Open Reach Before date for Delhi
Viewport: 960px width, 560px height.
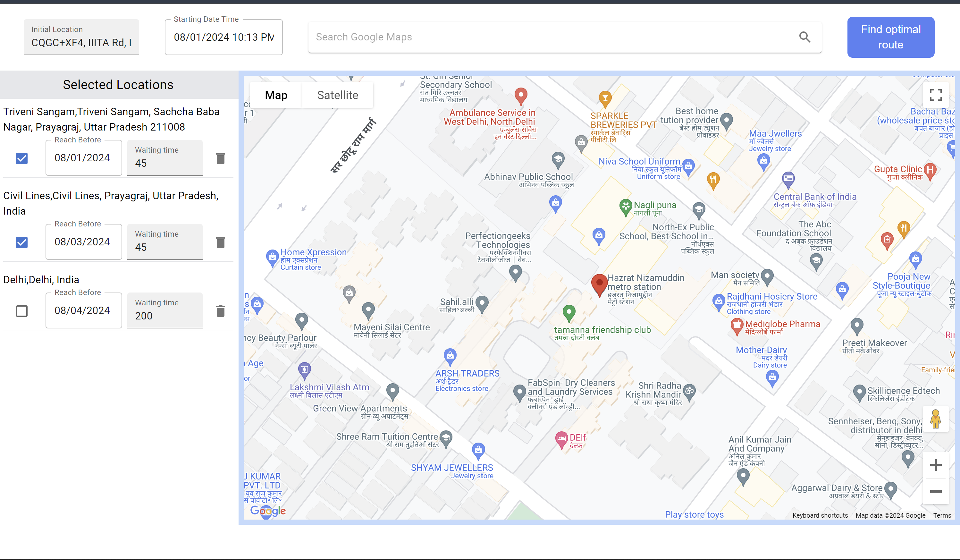83,310
